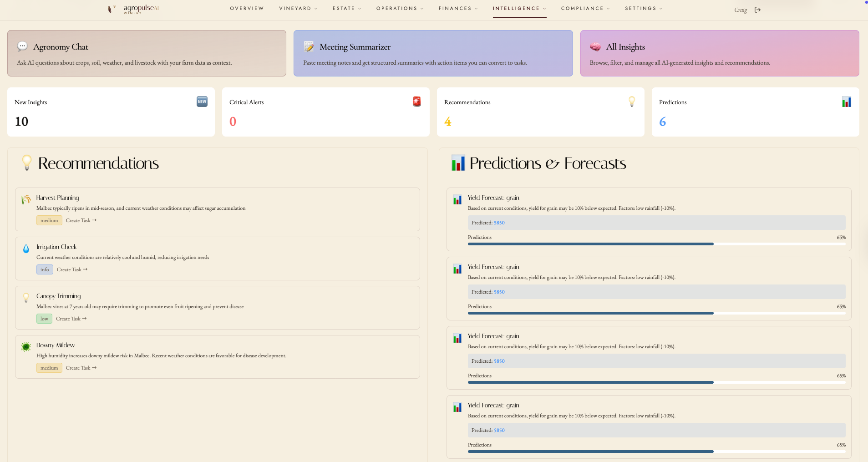This screenshot has width=868, height=462.
Task: Click the Predictions count 6
Action: [x=663, y=122]
